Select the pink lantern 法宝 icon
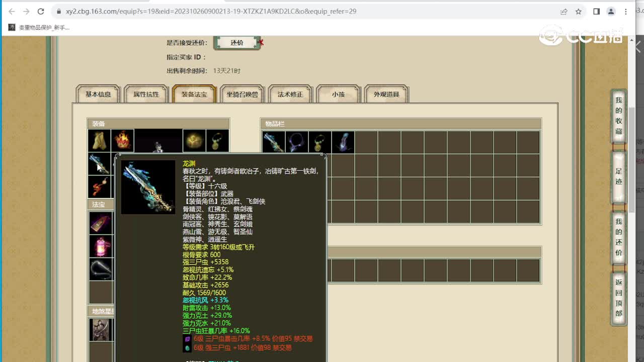This screenshot has height=362, width=644. coord(101,246)
